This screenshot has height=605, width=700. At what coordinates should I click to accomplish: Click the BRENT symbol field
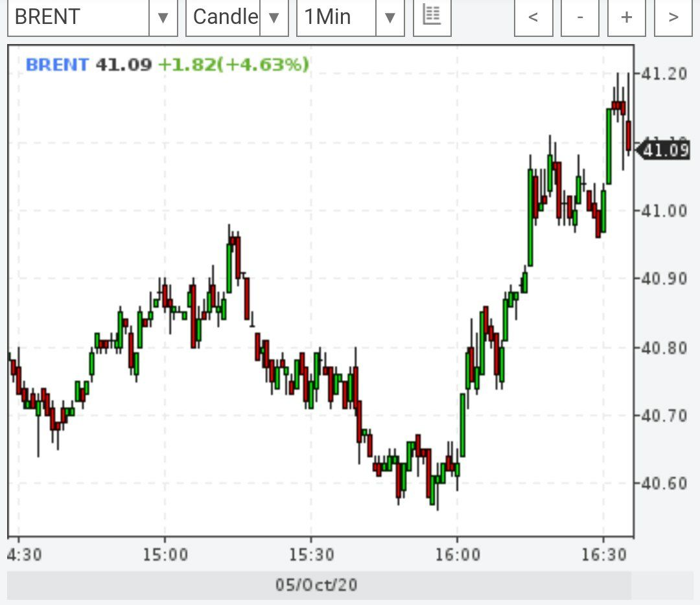click(78, 18)
